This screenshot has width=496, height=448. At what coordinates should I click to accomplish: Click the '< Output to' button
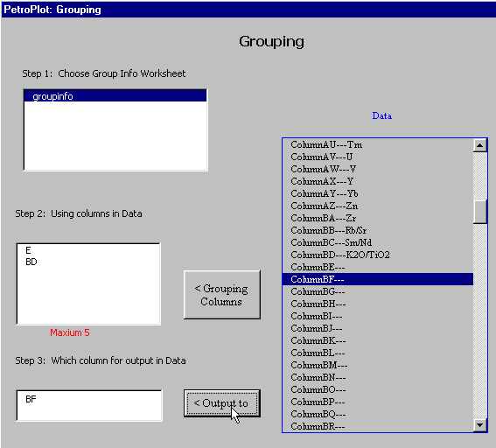coord(222,403)
